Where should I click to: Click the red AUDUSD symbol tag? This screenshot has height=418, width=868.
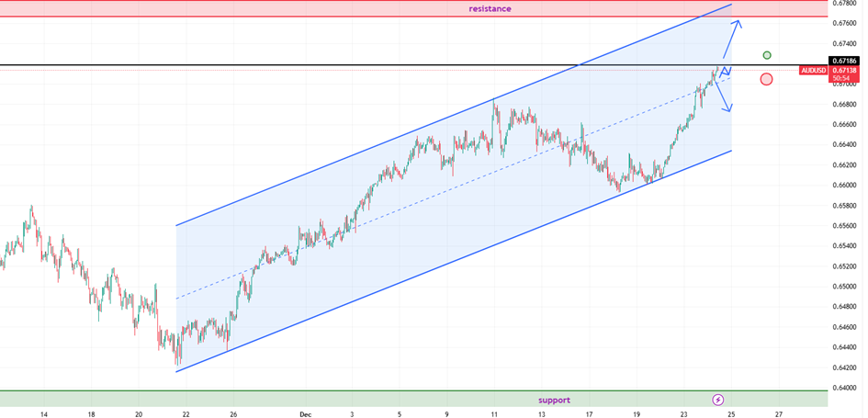tap(814, 70)
